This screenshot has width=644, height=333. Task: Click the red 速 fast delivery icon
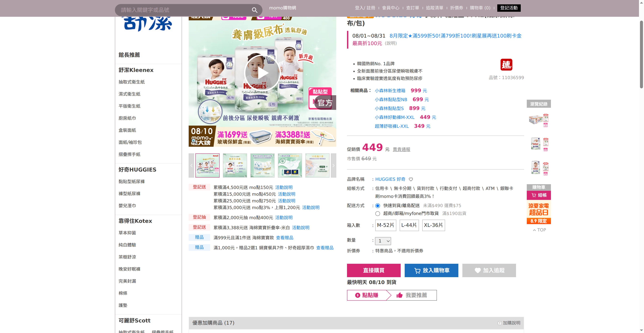[x=506, y=65]
